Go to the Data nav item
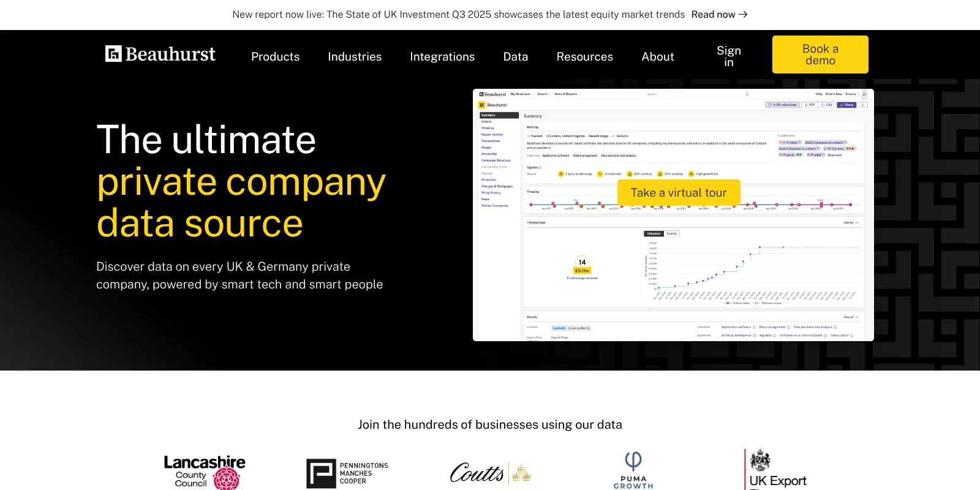Image resolution: width=980 pixels, height=490 pixels. [516, 56]
